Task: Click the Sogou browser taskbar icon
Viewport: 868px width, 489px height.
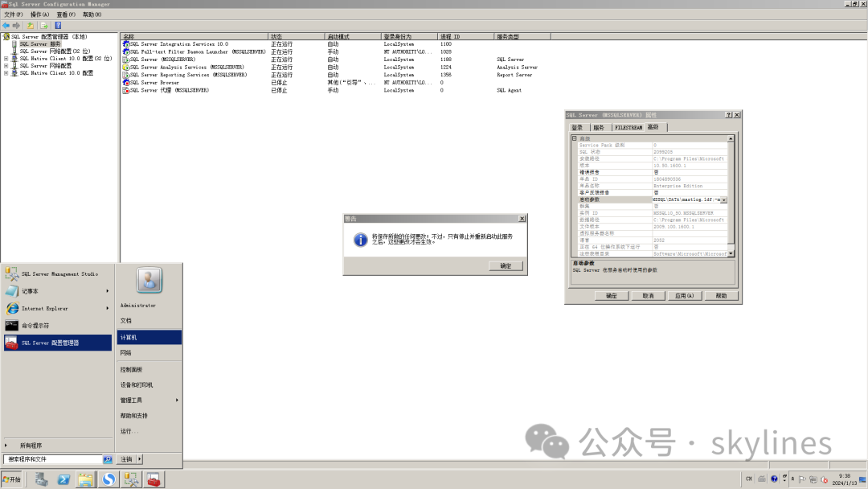Action: pyautogui.click(x=108, y=479)
